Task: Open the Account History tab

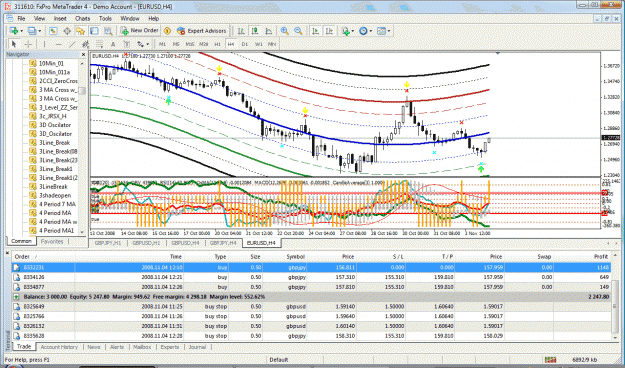Action: pyautogui.click(x=59, y=347)
